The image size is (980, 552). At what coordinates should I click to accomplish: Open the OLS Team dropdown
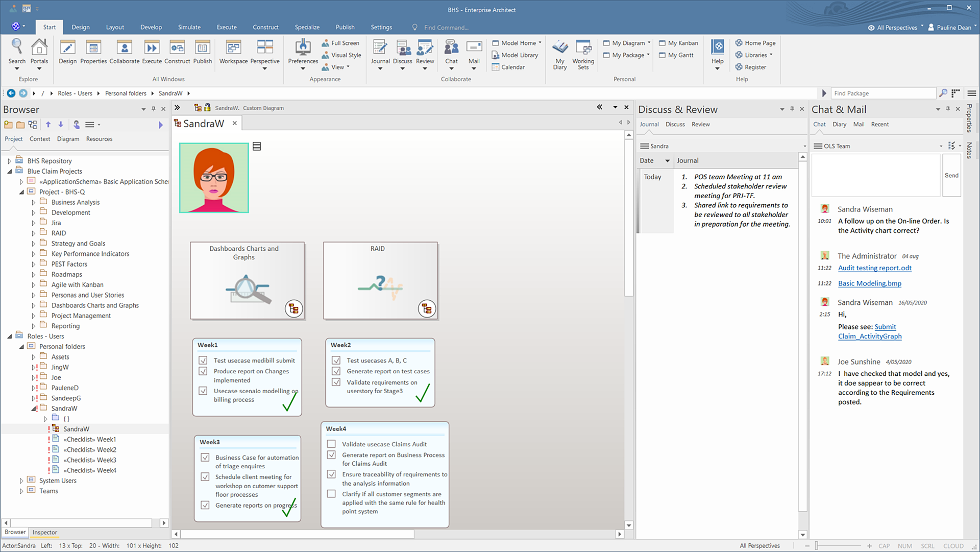pyautogui.click(x=941, y=146)
